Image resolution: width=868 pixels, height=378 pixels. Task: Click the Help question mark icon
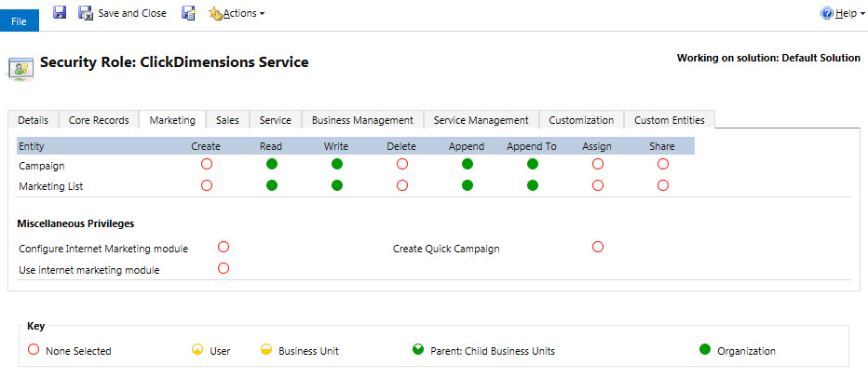(827, 13)
